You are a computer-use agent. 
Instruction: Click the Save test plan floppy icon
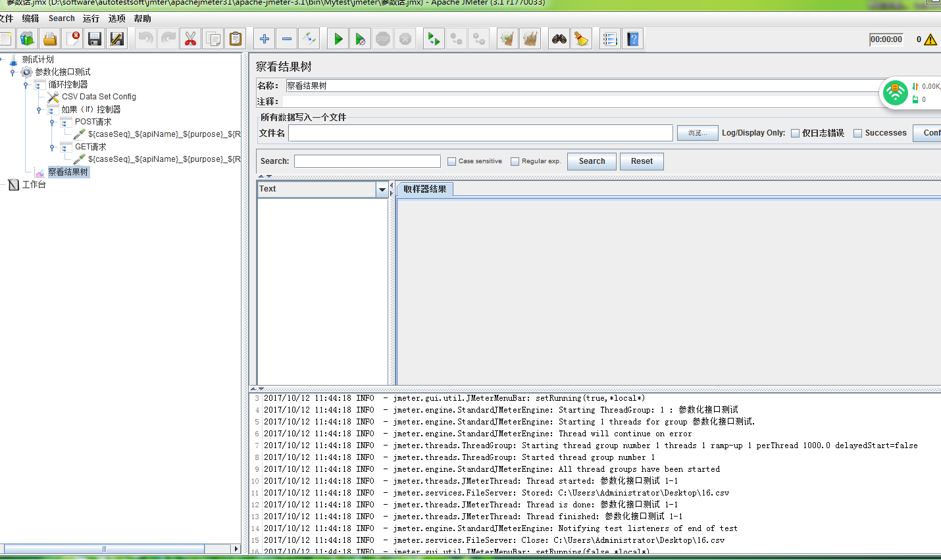(95, 39)
